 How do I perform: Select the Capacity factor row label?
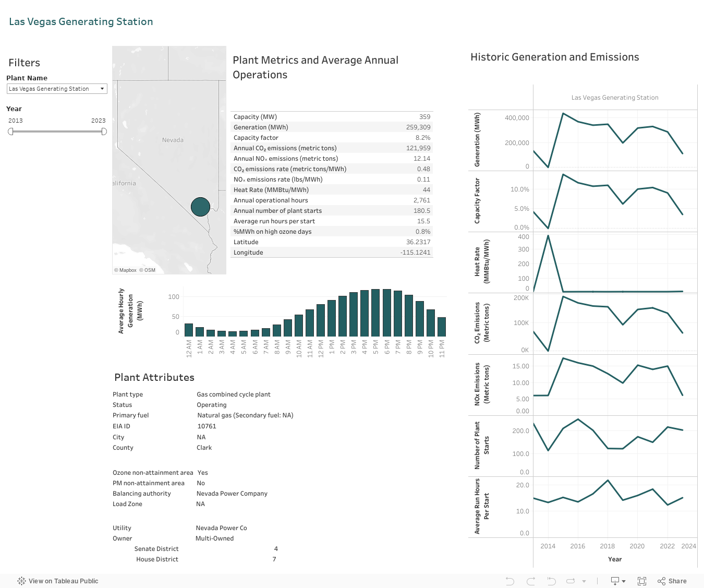(x=256, y=138)
